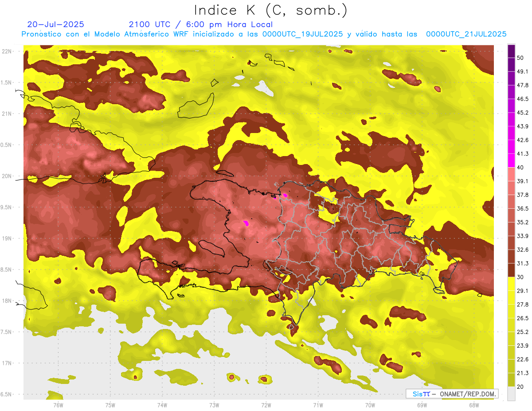
Task: Click the 68W longitude label
Action: click(474, 405)
